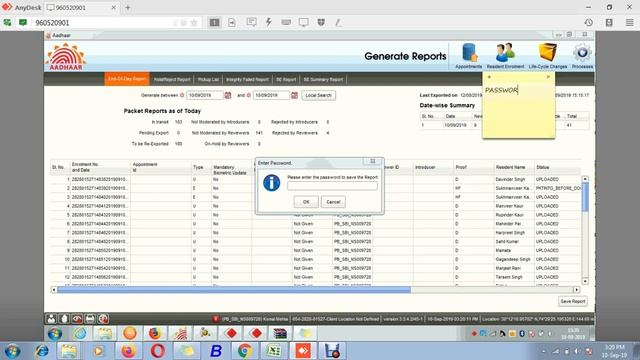Image resolution: width=640 pixels, height=360 pixels.
Task: Switch to the End-Of-Day Report tab
Action: click(x=127, y=79)
